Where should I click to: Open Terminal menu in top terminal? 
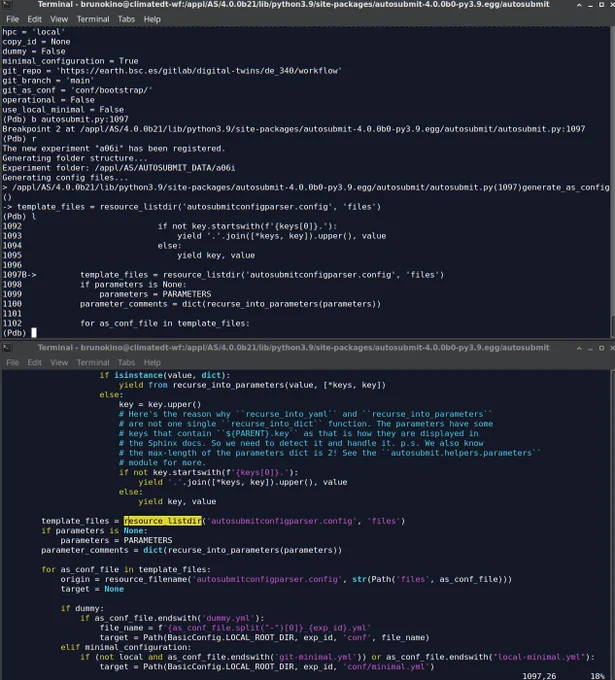pyautogui.click(x=93, y=19)
